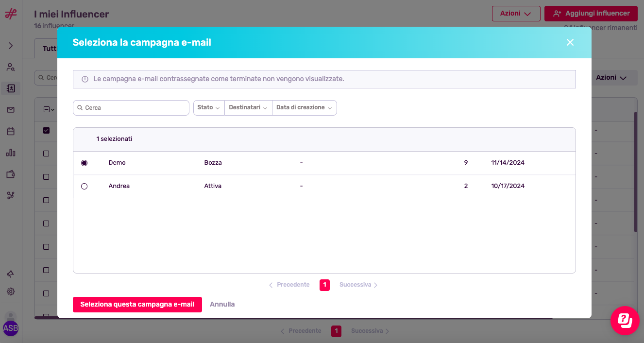Click the Cerca search field in dialog

click(x=131, y=108)
